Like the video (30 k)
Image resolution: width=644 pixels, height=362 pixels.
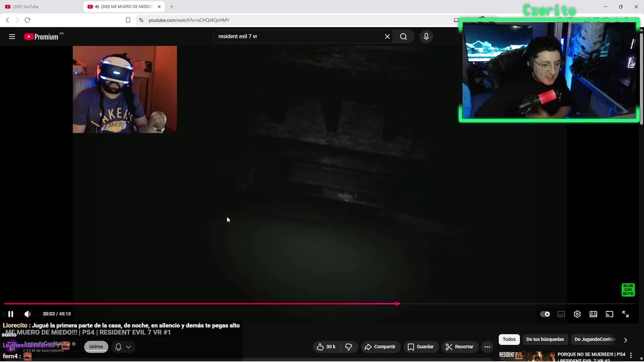(x=326, y=346)
